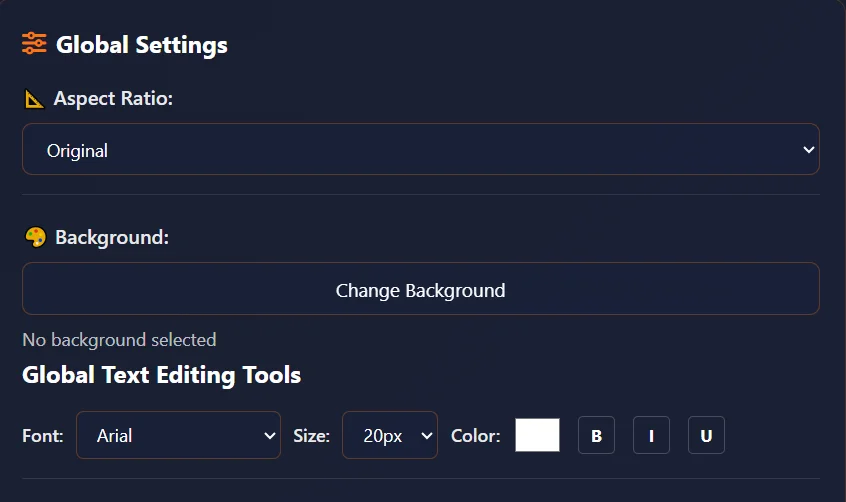The width and height of the screenshot is (846, 502).
Task: Open the Aspect Ratio dropdown showing Original
Action: tap(420, 150)
